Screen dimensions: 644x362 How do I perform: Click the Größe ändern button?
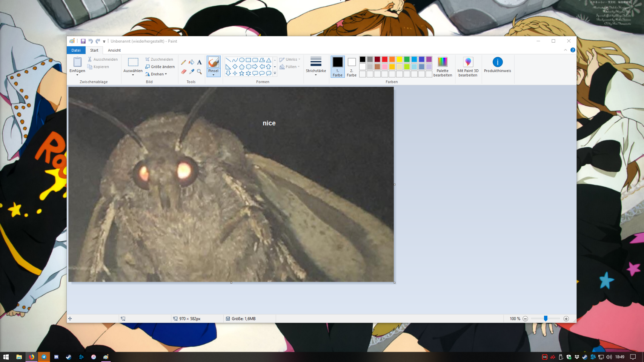pos(160,67)
